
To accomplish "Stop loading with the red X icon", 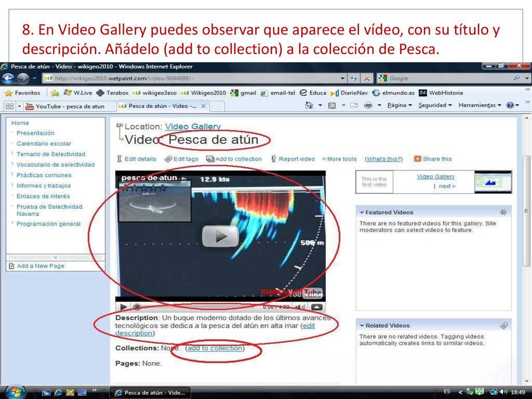I will pyautogui.click(x=367, y=78).
